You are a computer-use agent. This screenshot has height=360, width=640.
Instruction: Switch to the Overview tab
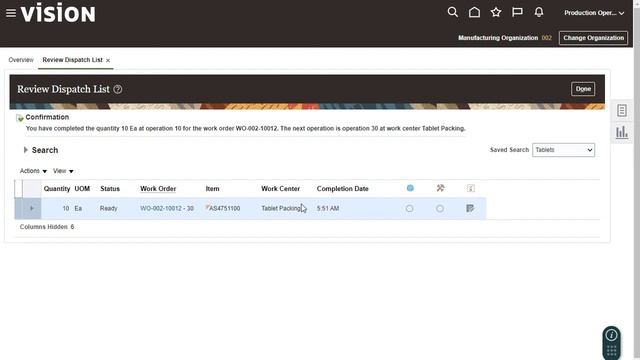[21, 60]
